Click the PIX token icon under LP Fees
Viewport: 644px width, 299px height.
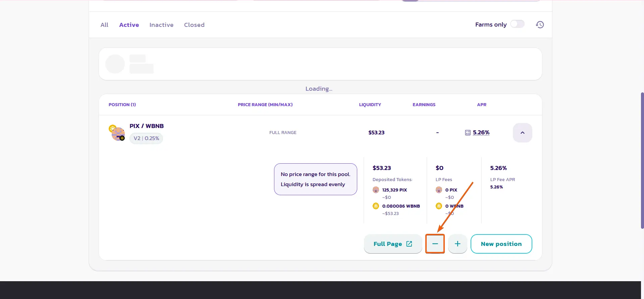pos(439,190)
